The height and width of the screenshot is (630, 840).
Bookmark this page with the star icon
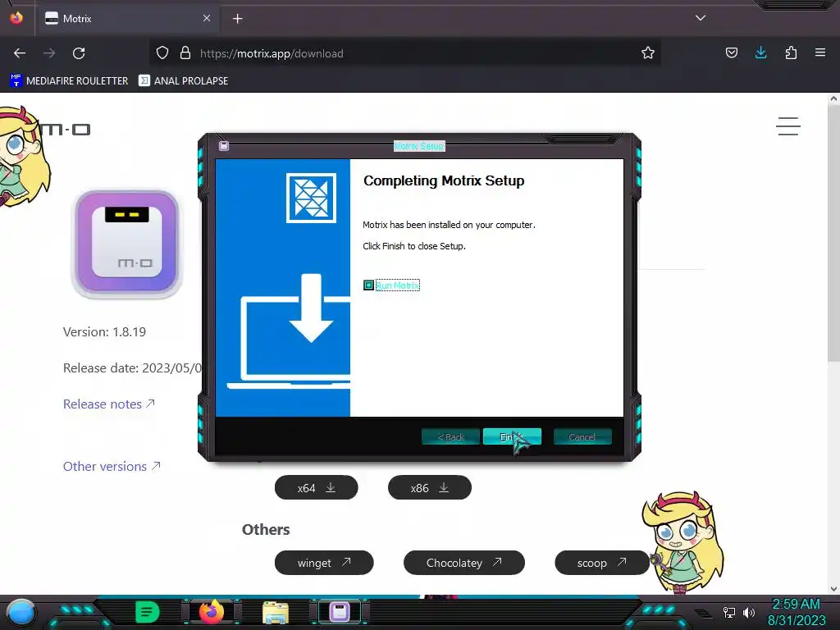(x=648, y=53)
